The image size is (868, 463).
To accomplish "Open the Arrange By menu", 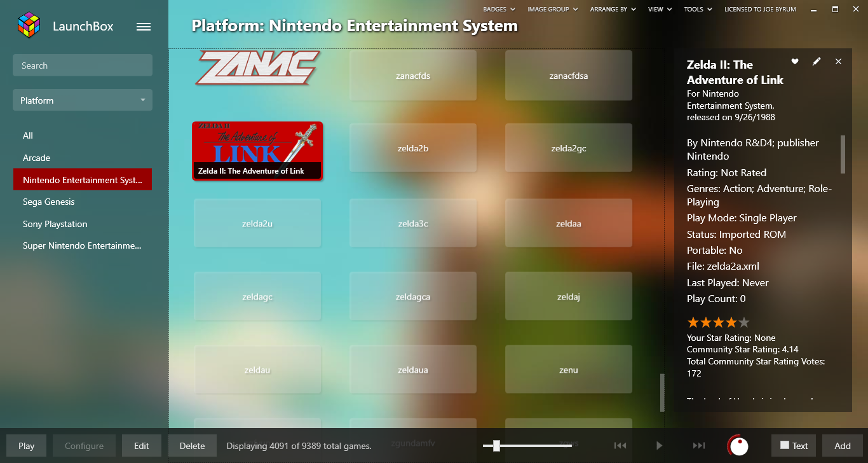I will click(613, 10).
